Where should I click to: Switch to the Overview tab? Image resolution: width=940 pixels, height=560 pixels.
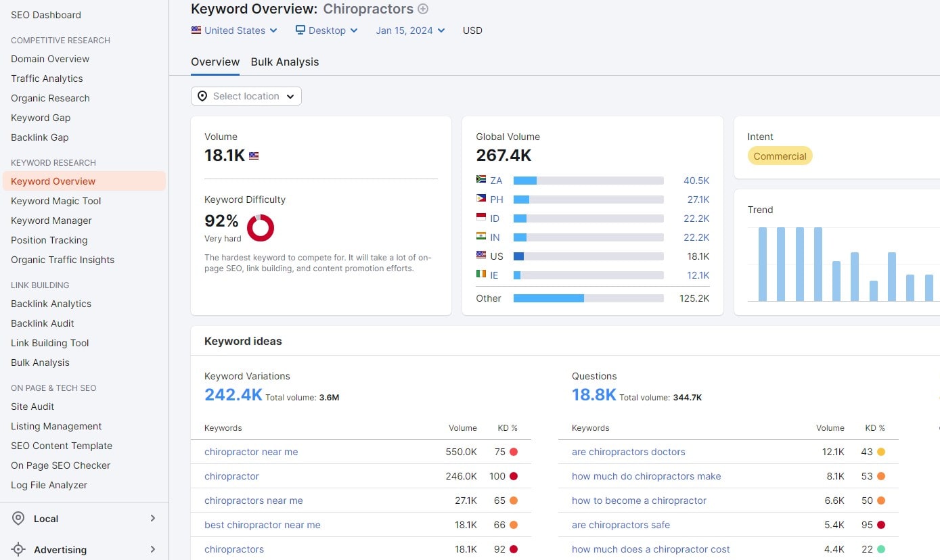(x=215, y=62)
